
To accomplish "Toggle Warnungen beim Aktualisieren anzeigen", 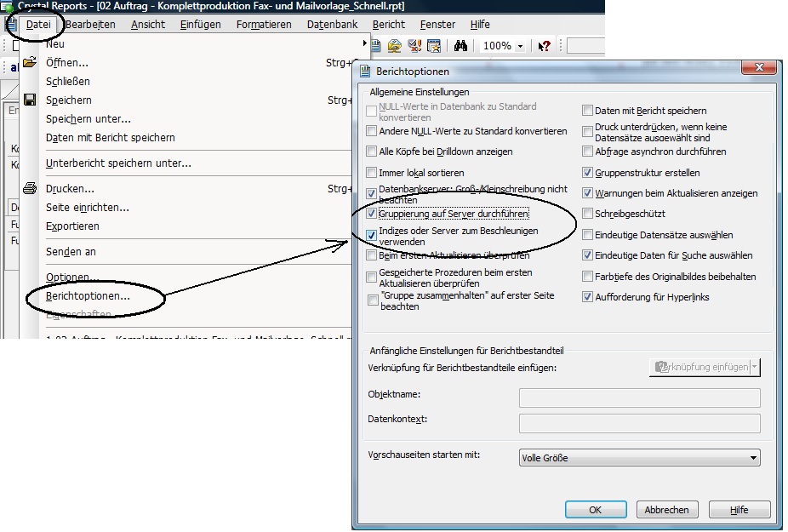I will coord(587,193).
